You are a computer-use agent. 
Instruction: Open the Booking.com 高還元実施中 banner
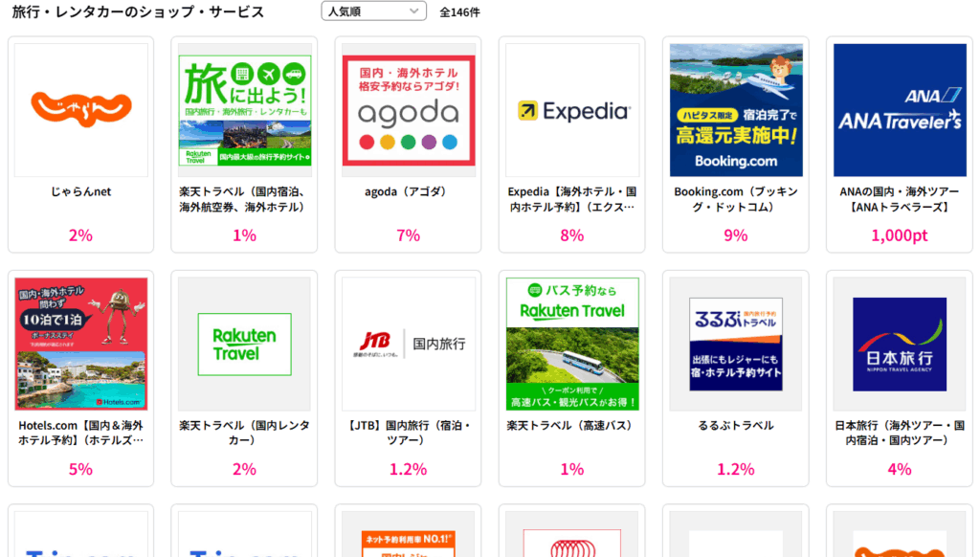pyautogui.click(x=736, y=110)
